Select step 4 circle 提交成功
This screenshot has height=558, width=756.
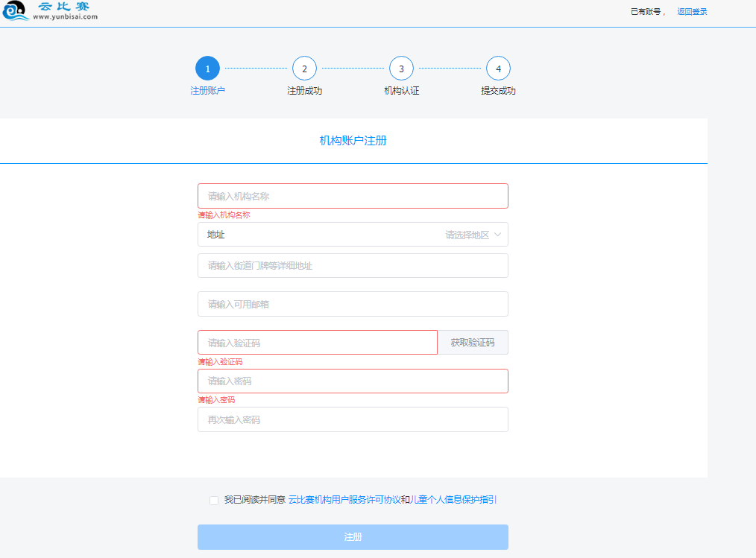click(498, 69)
